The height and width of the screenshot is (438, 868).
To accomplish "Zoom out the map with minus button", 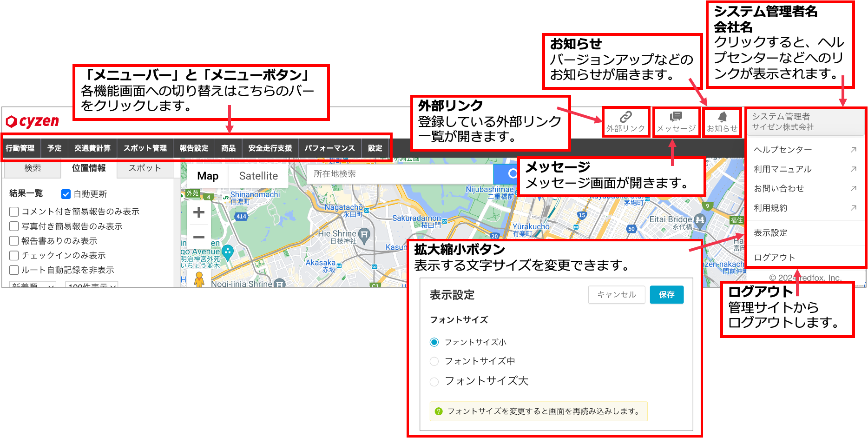I will pyautogui.click(x=199, y=237).
